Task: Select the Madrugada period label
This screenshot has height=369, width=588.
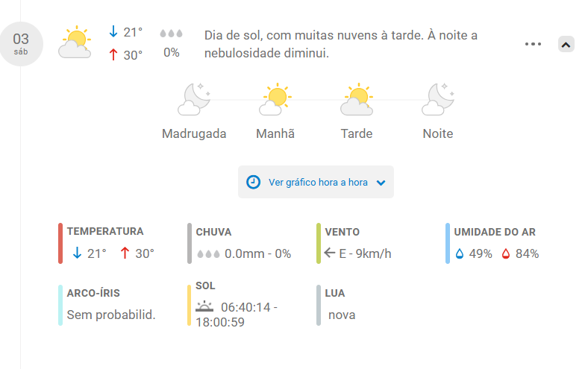Action: (194, 133)
